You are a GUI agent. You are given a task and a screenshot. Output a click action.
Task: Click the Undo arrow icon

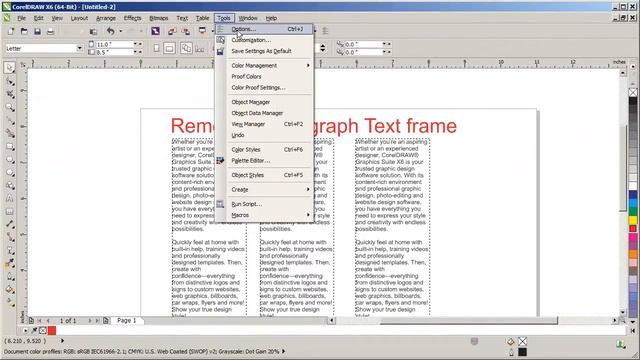point(110,31)
